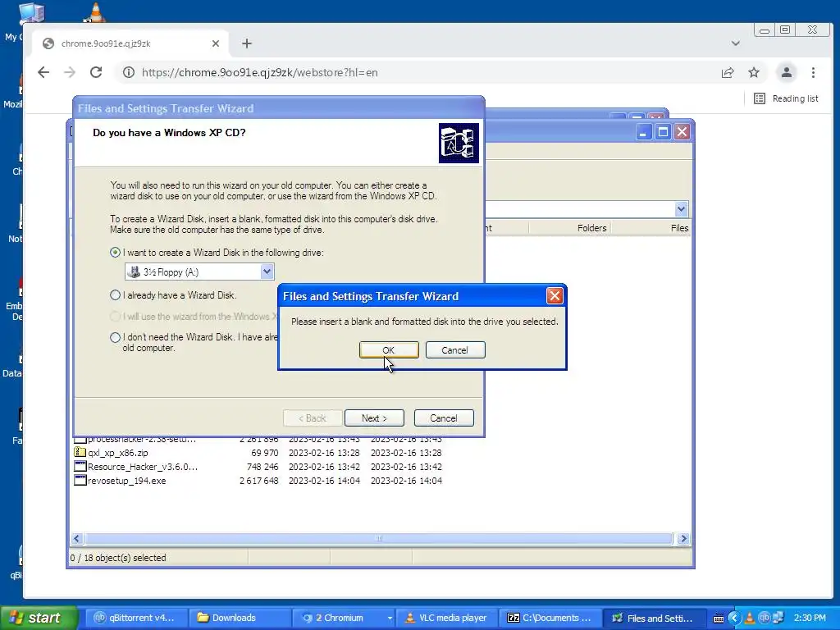
Task: Expand the Chromium tab search chevron
Action: pyautogui.click(x=736, y=43)
